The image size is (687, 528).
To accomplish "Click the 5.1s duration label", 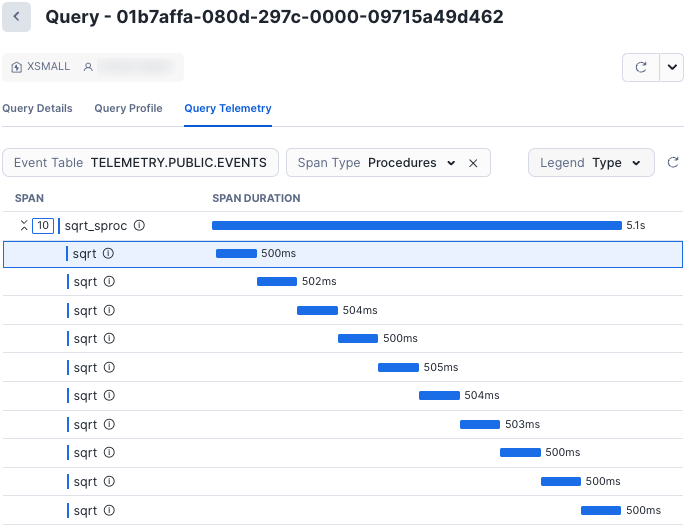I will click(x=636, y=225).
